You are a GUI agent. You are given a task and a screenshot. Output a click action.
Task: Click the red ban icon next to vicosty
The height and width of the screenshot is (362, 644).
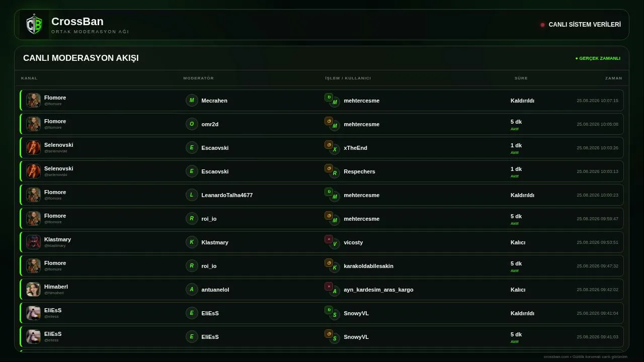tap(329, 239)
